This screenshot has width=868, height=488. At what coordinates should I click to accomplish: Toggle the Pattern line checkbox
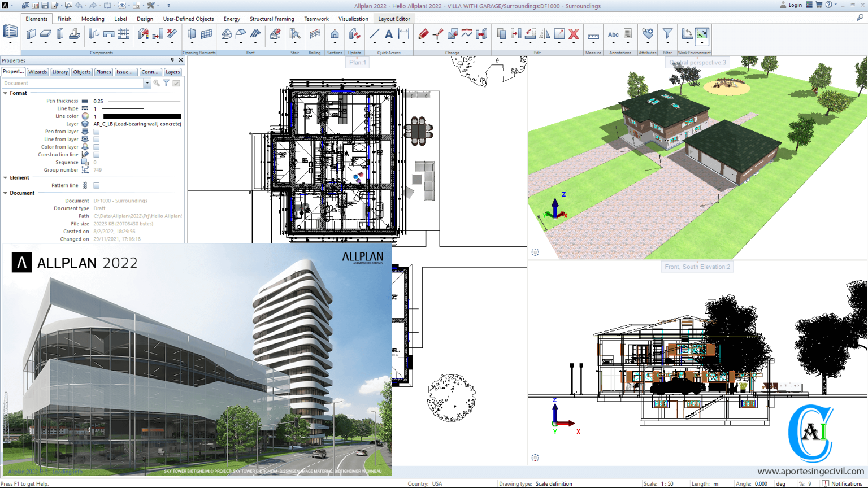(x=96, y=185)
